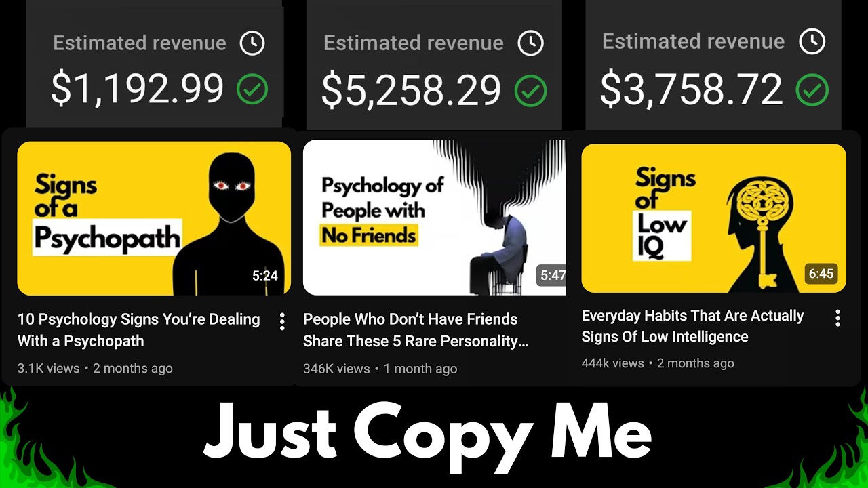Open the three-dot menu for the Low Intelligence video
Viewport: 868px width, 488px height.
click(838, 318)
